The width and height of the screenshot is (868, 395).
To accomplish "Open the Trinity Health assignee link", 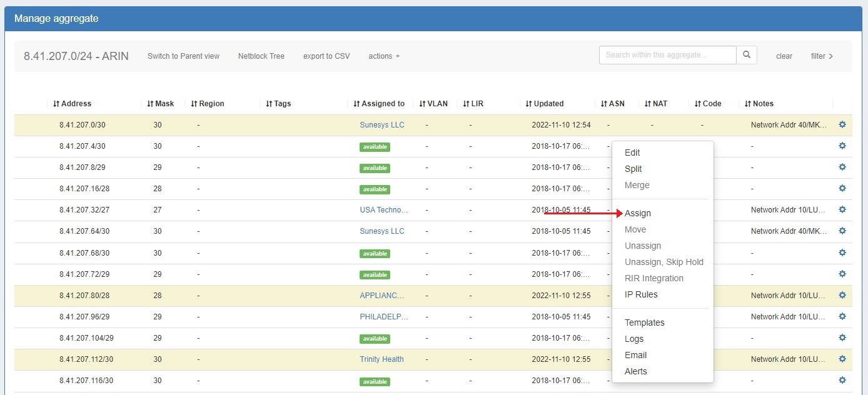I will click(x=381, y=359).
